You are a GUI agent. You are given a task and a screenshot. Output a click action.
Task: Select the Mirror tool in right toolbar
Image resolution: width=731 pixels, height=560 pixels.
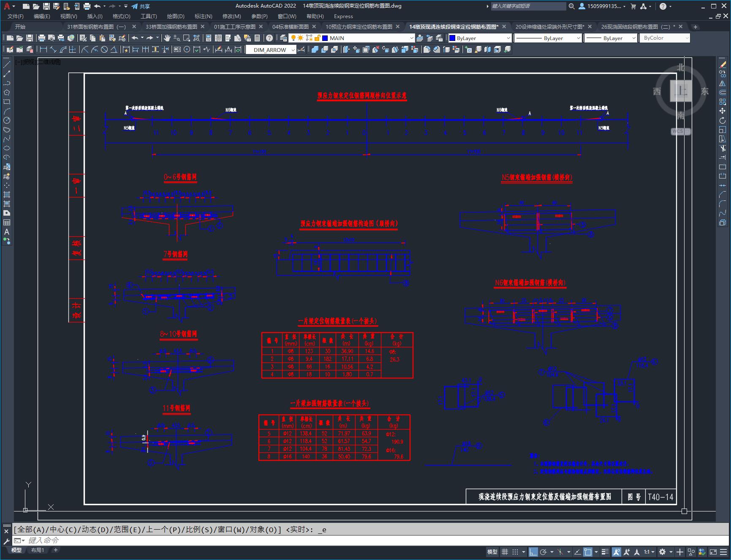click(723, 83)
